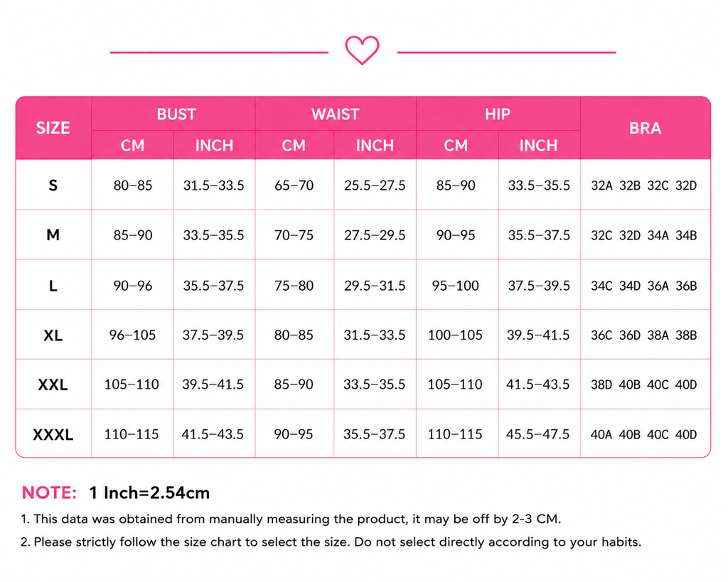Viewport: 728px width, 582px height.
Task: Click the 80–85 bust CM cell
Action: click(133, 185)
